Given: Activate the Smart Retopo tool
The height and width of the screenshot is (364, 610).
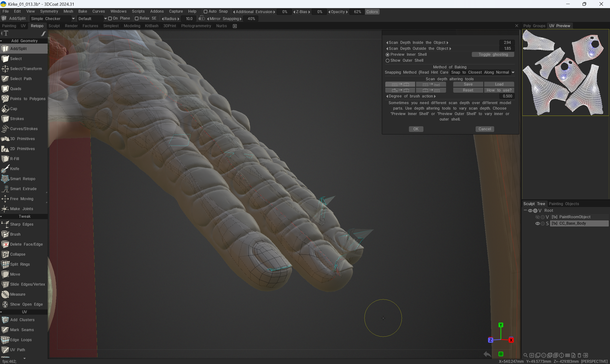Looking at the screenshot, I should [23, 179].
